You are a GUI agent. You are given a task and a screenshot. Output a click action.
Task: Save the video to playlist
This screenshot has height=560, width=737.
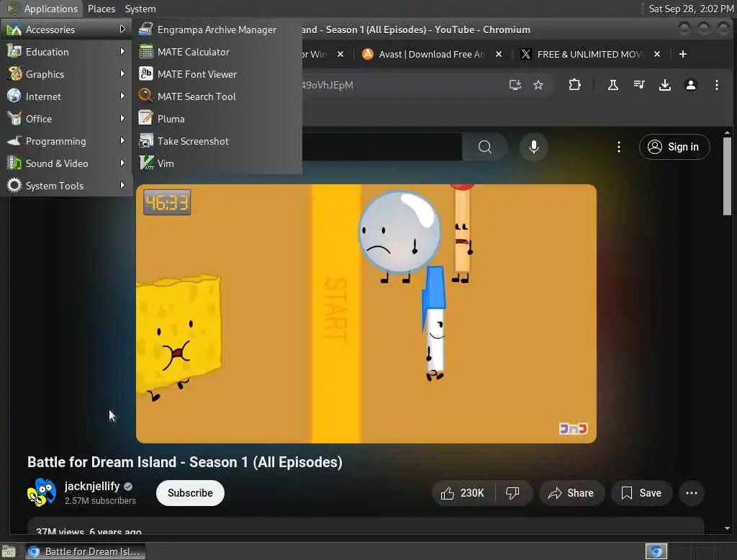pos(641,493)
